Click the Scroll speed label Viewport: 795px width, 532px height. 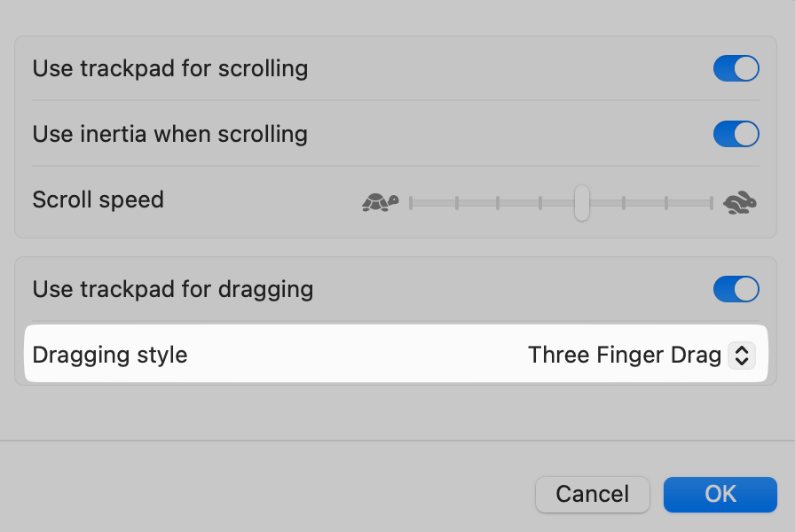click(x=98, y=199)
